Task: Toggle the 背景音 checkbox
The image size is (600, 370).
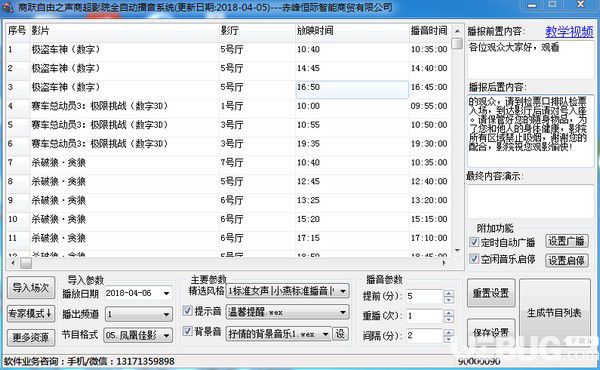Action: (x=187, y=331)
